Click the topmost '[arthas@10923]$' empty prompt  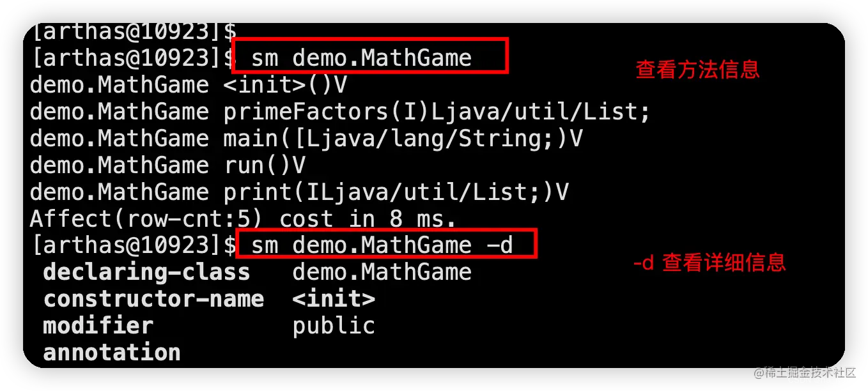coord(134,31)
